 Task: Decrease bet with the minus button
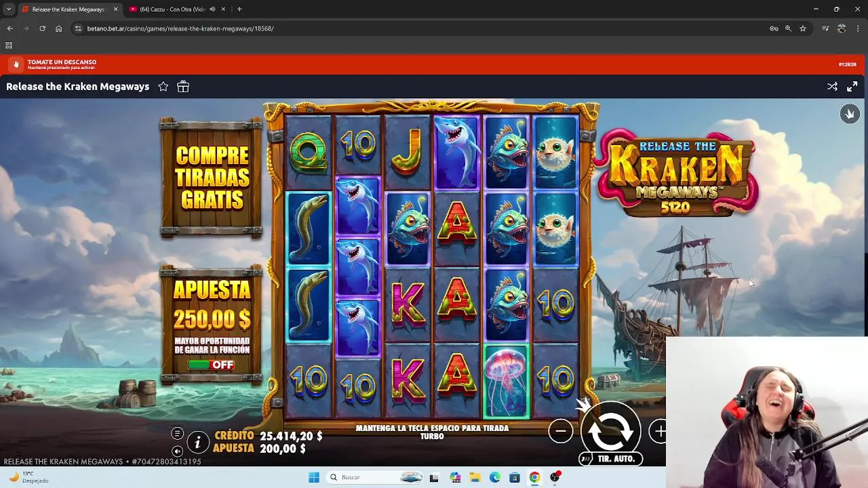tap(561, 431)
